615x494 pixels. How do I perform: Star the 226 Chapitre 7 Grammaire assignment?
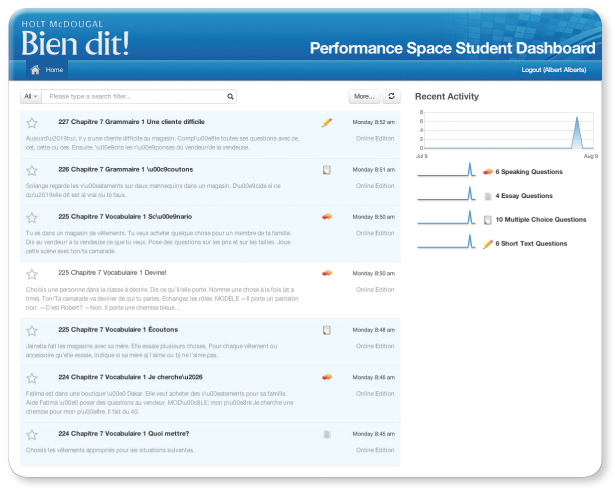pyautogui.click(x=32, y=171)
